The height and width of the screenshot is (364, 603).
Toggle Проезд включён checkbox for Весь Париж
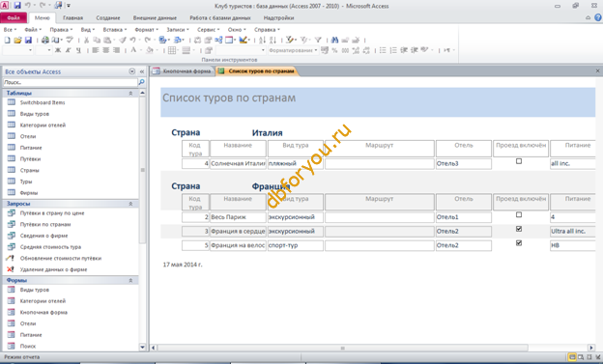[519, 215]
